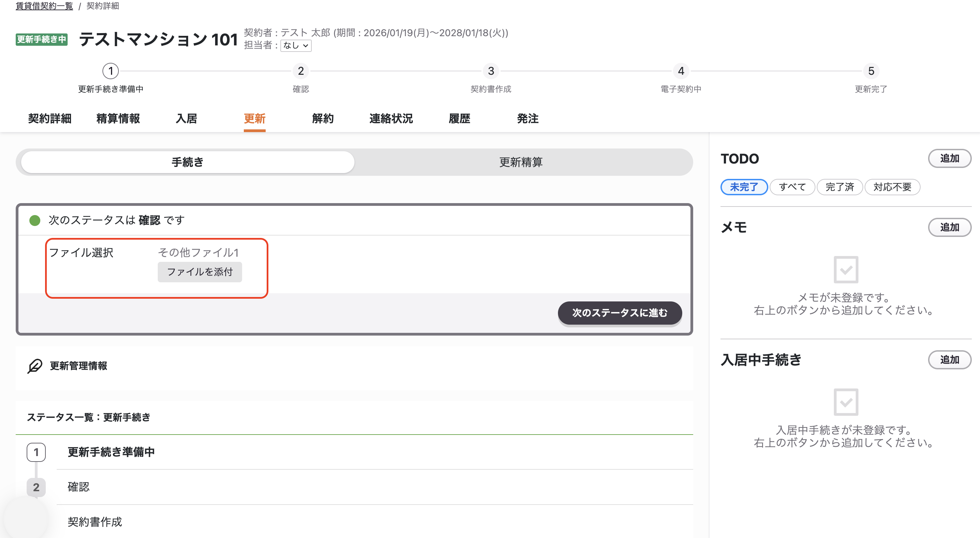The height and width of the screenshot is (538, 980).
Task: Click the 契約者 テスト 太郎 period text
Action: [376, 33]
